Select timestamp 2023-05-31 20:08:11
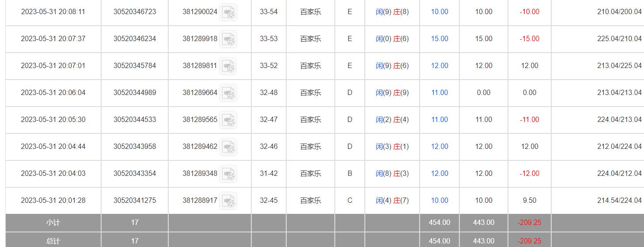Screen dimensions: 644x247 click(53, 12)
